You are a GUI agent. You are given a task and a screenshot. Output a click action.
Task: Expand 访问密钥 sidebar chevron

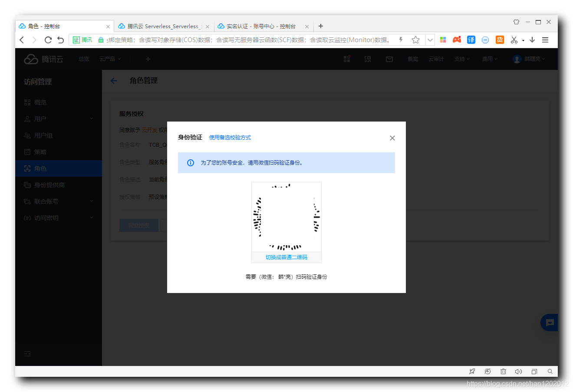pos(92,217)
